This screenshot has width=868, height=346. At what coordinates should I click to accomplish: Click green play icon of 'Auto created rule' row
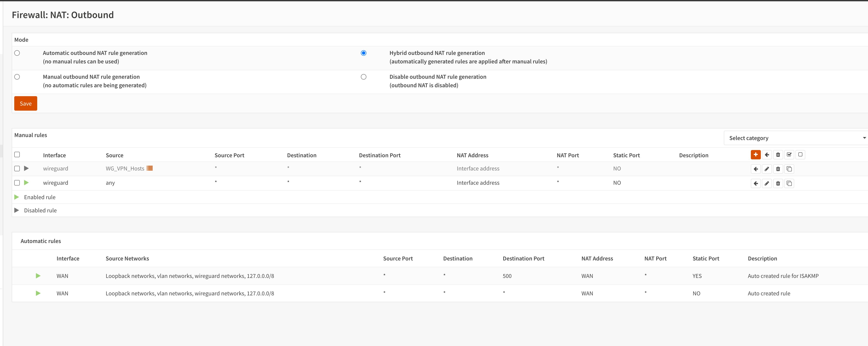pyautogui.click(x=38, y=293)
